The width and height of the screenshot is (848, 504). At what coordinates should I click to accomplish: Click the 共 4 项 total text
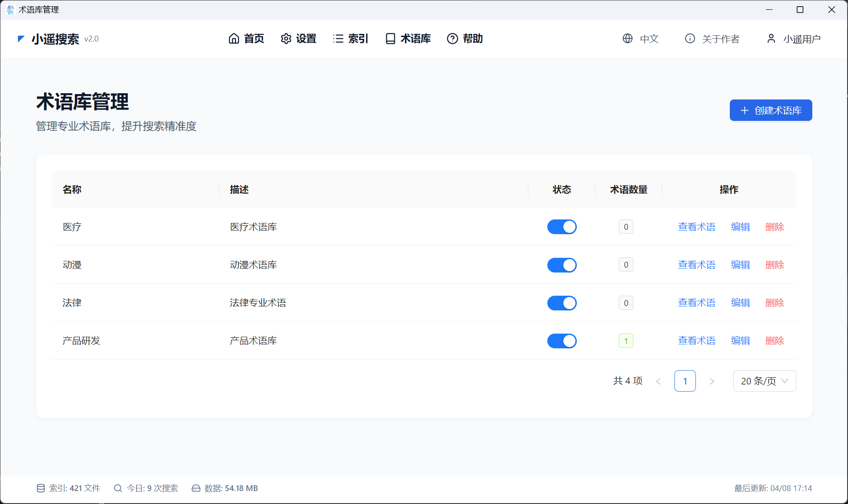[628, 381]
